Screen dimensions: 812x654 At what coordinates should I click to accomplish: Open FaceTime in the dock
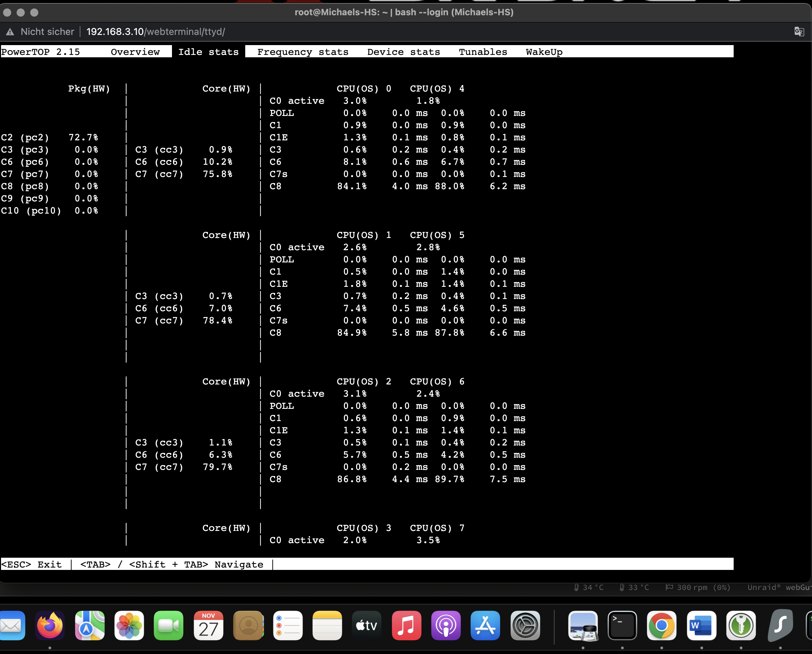click(169, 626)
